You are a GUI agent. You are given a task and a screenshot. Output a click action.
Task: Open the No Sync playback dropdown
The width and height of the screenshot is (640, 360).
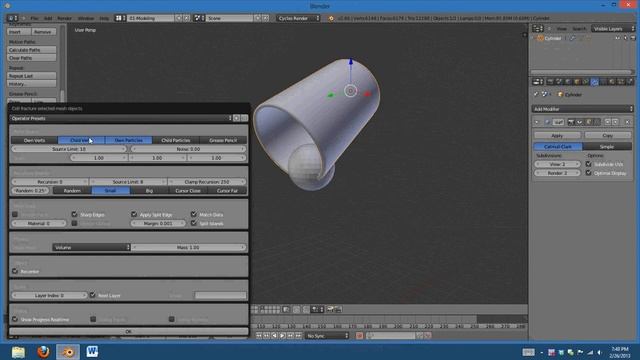pyautogui.click(x=327, y=336)
